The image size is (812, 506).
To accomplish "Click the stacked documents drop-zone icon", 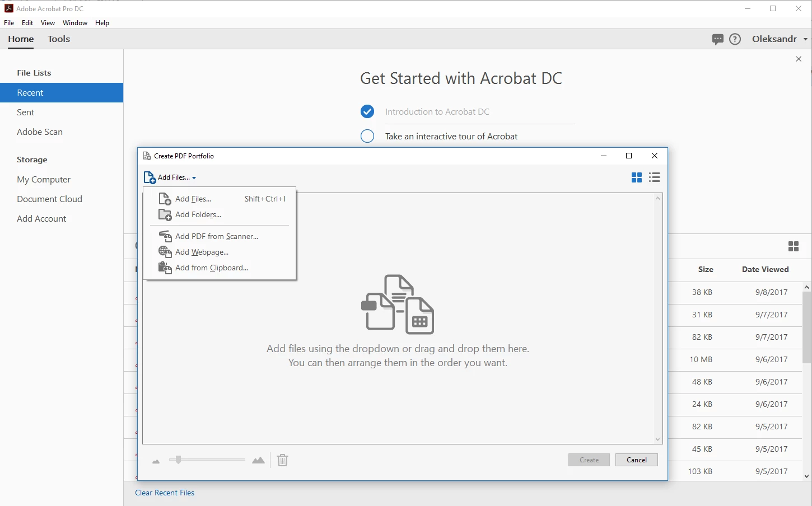I will (398, 304).
